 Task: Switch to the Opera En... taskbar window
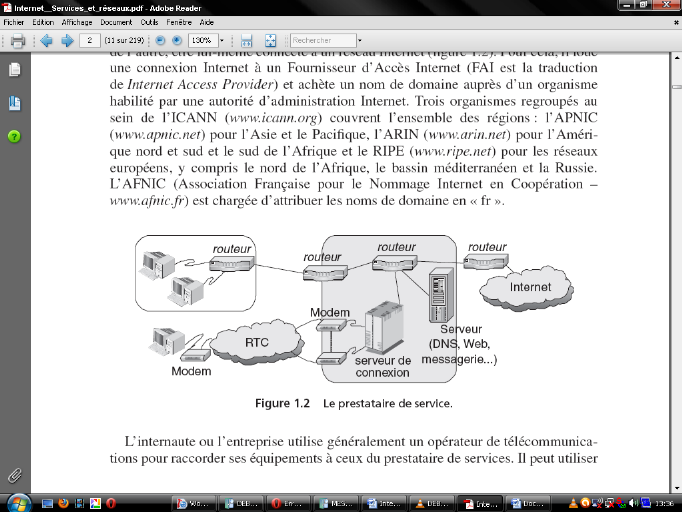click(x=288, y=503)
